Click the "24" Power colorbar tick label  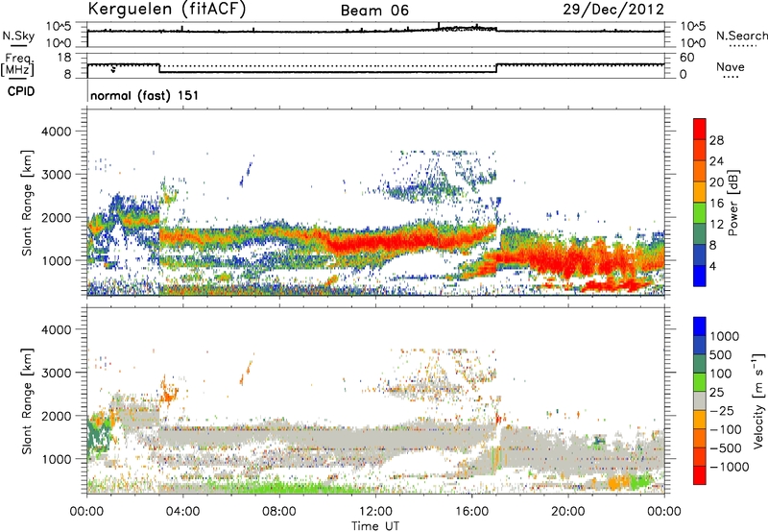point(716,161)
